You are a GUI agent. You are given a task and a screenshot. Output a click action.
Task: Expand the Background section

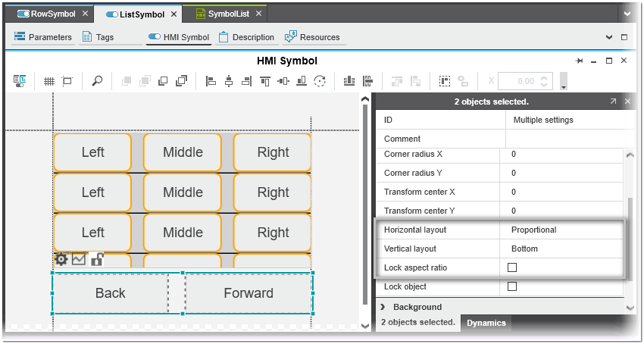coord(383,307)
